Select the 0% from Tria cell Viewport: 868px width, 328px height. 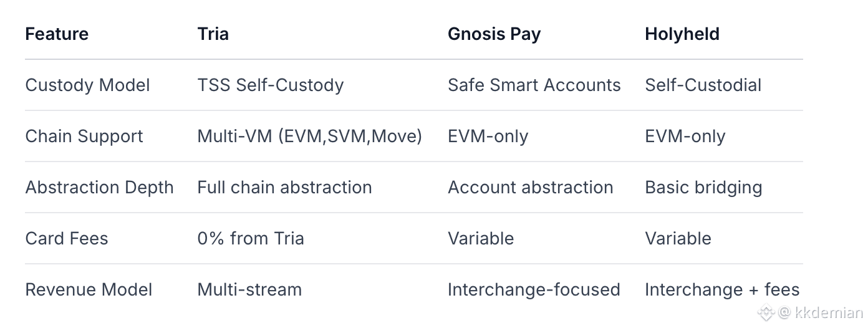(251, 238)
